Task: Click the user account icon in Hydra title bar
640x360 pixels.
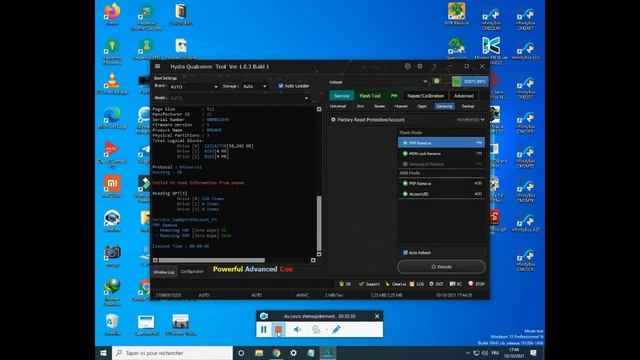Action: pyautogui.click(x=420, y=66)
